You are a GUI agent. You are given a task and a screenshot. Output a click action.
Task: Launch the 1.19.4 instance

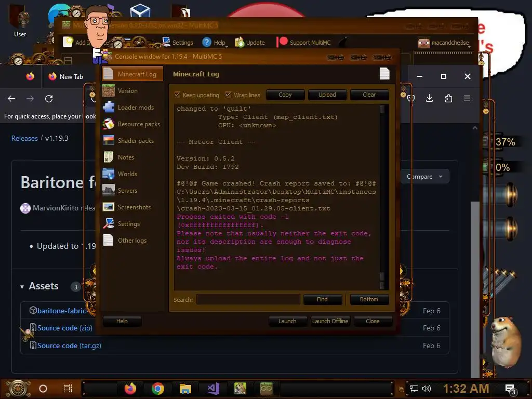pyautogui.click(x=287, y=321)
